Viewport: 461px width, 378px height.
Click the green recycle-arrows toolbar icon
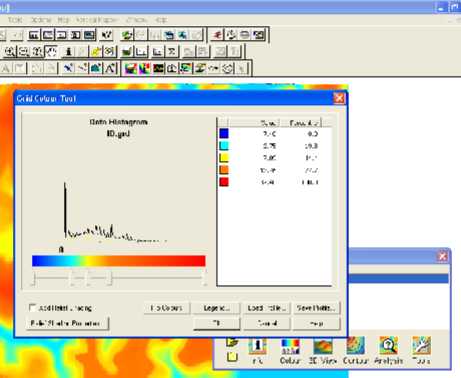click(127, 35)
